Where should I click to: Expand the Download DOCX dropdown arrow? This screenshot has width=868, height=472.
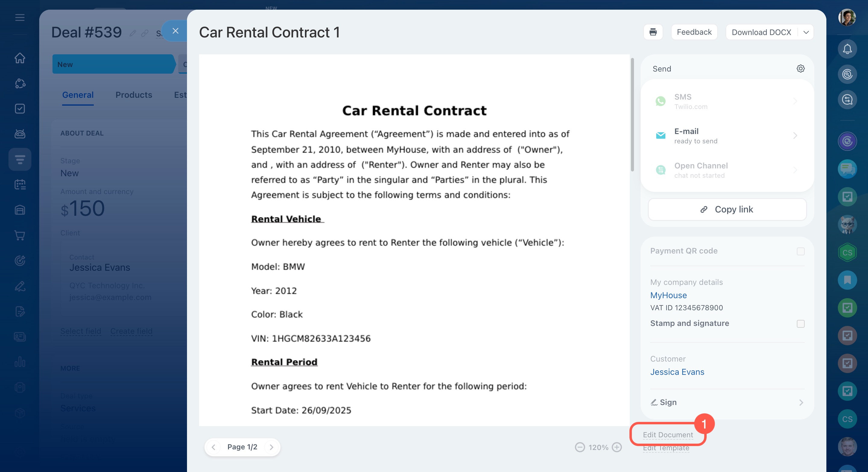coord(806,32)
